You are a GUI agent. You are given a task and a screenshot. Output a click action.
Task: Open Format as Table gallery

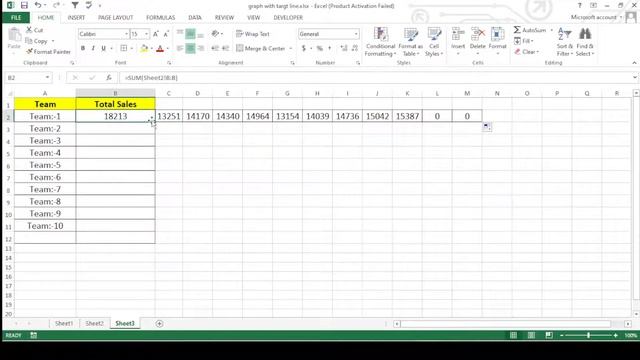(411, 42)
